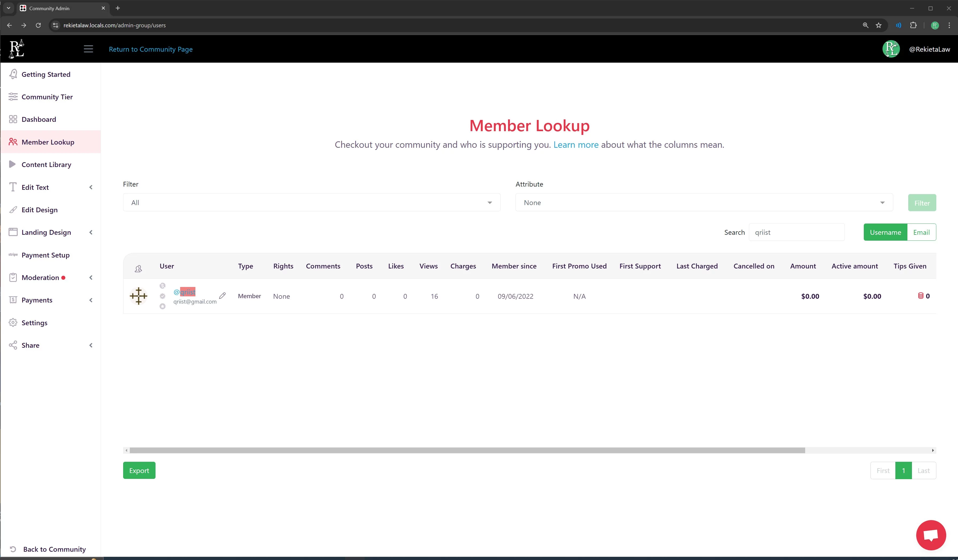Select Member Lookup in the sidebar
958x560 pixels.
coord(51,142)
